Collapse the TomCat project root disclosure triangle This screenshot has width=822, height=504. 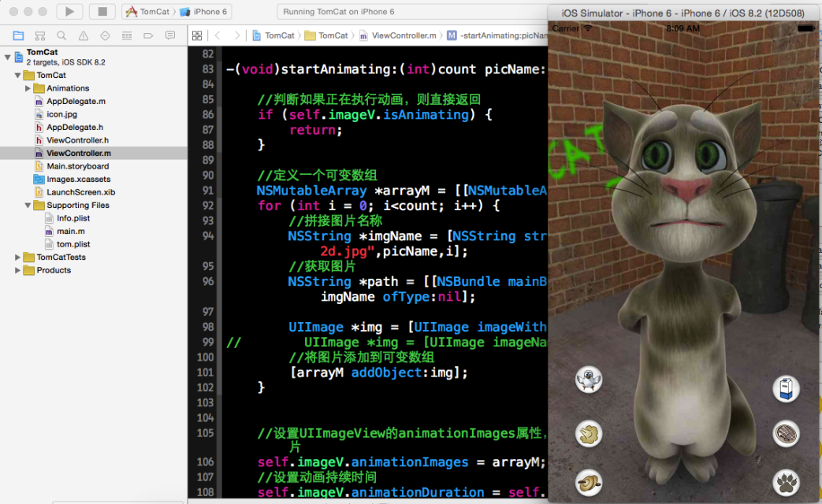click(7, 57)
